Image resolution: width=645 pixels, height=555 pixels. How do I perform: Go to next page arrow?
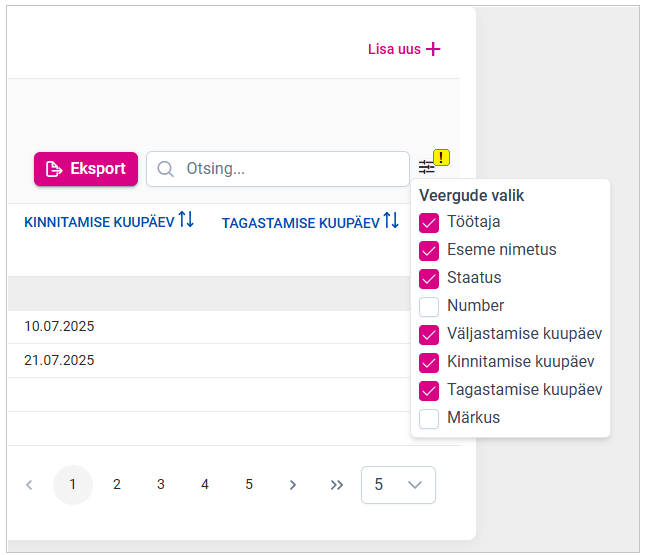coord(293,485)
